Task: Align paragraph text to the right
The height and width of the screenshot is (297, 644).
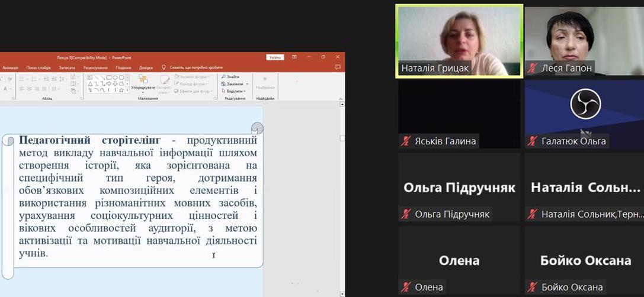Action: (37, 89)
